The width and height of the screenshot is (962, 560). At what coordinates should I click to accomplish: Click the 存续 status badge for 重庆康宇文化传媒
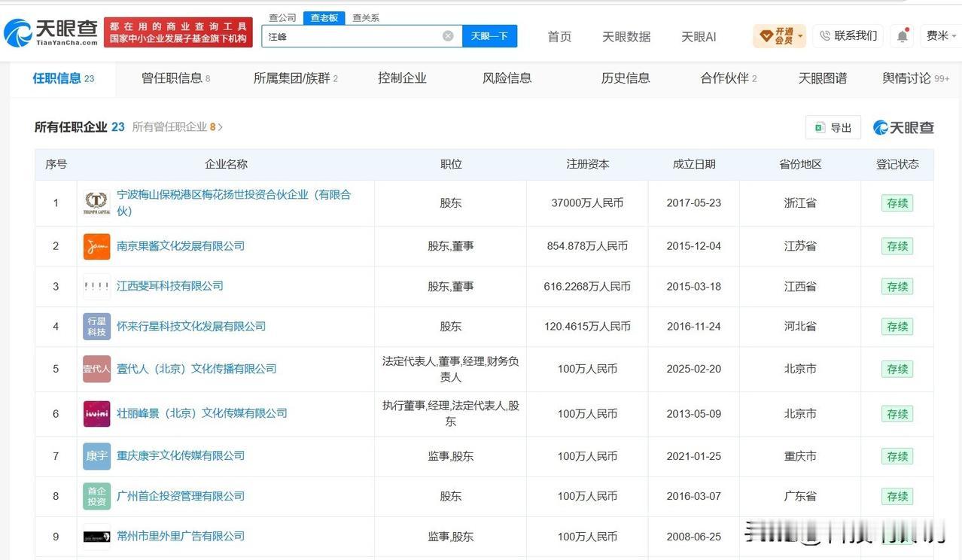[x=897, y=456]
